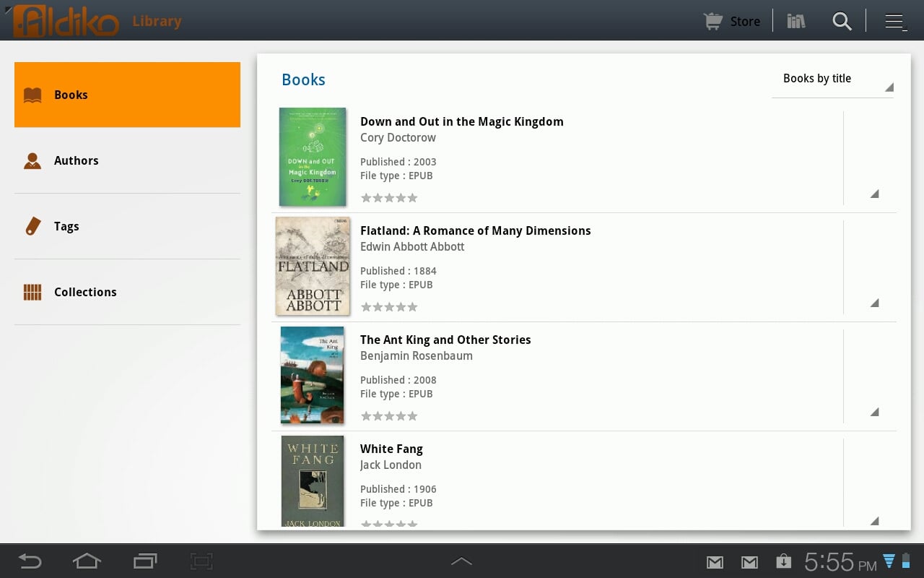
Task: Open the White Fang cover thumbnail
Action: (312, 480)
